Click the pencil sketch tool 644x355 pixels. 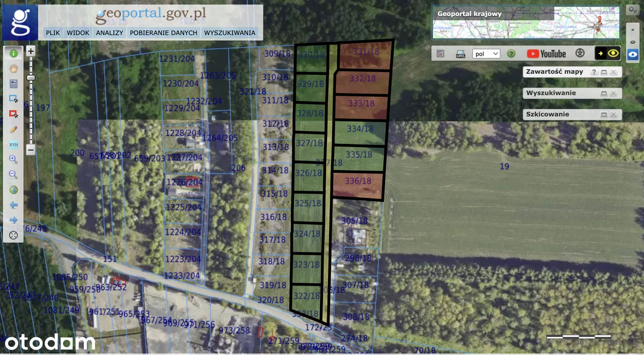coord(14,129)
